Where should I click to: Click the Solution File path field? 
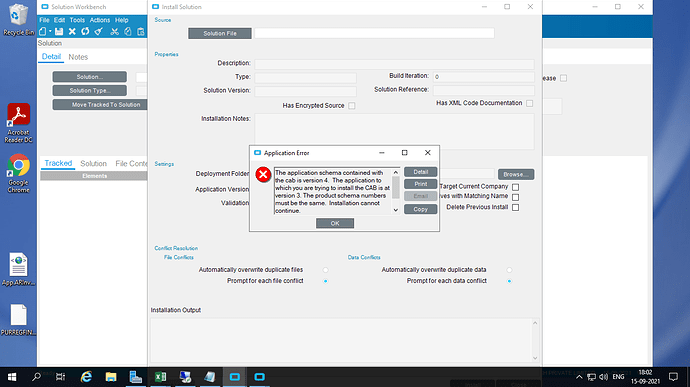coord(374,33)
